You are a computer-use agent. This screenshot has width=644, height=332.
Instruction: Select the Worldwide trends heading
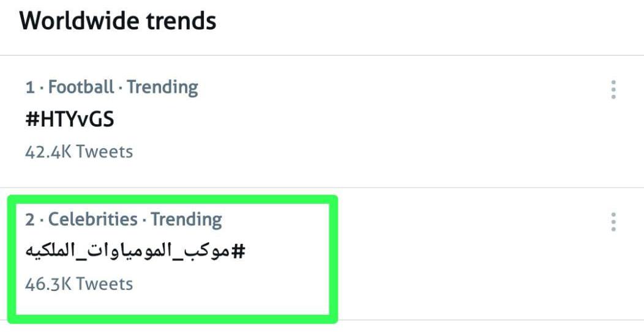point(118,21)
